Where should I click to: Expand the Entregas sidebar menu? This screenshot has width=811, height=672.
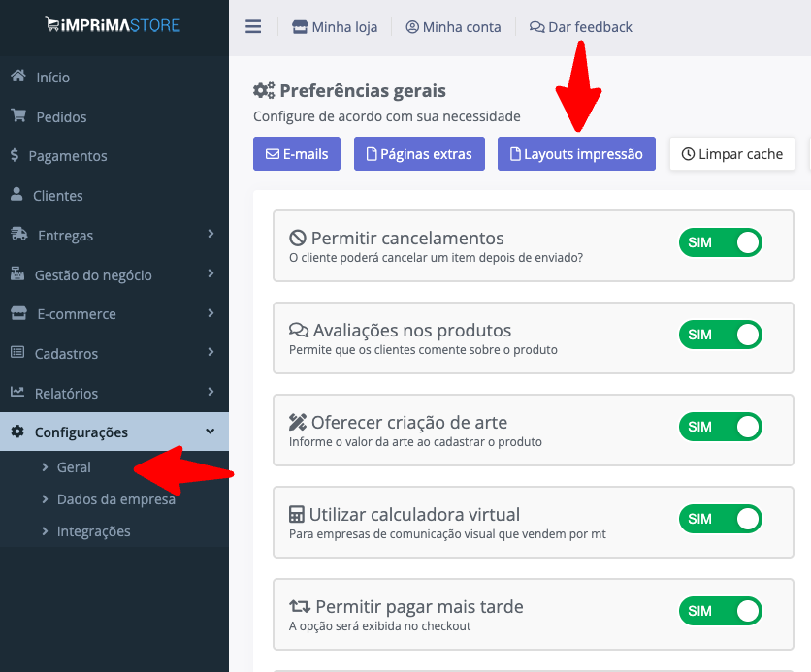pos(114,235)
